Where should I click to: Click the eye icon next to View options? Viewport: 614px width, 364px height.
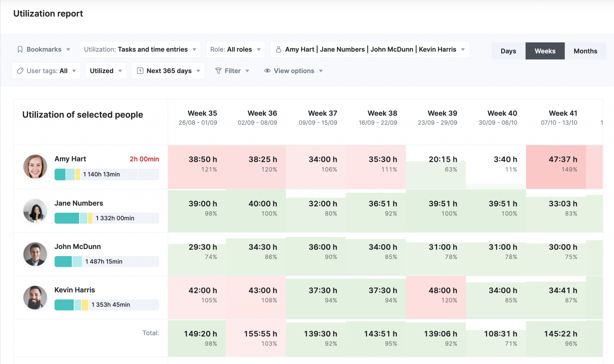click(267, 71)
